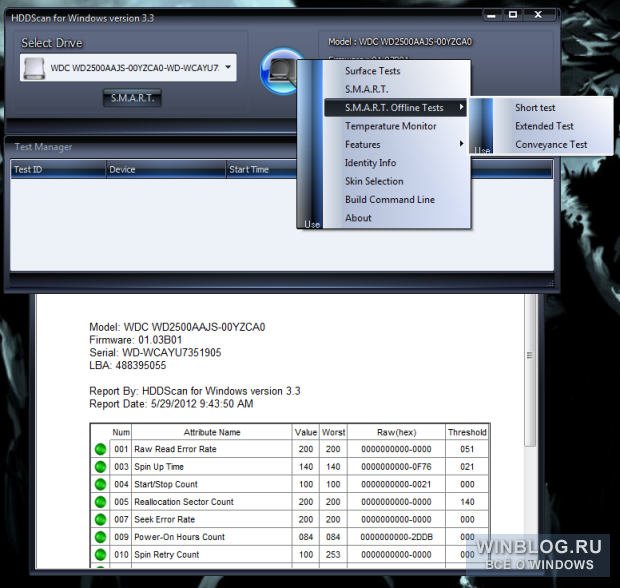Click green status dot for Start/Stop Count
The height and width of the screenshot is (588, 620).
click(101, 484)
